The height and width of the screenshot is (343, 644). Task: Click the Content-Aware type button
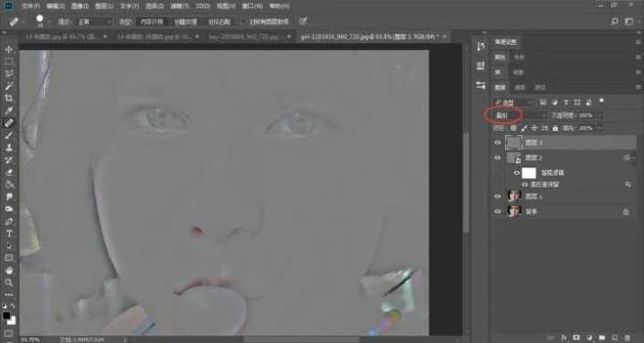click(152, 22)
